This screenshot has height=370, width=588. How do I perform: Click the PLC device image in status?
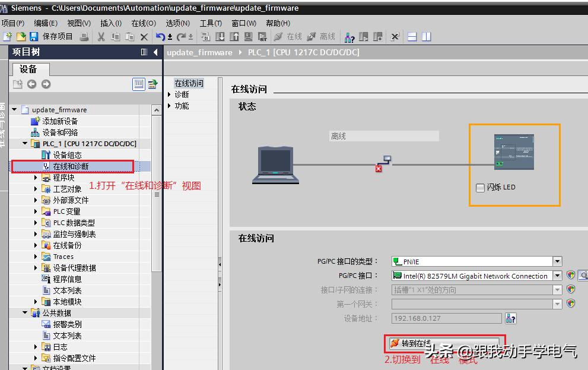click(x=514, y=152)
